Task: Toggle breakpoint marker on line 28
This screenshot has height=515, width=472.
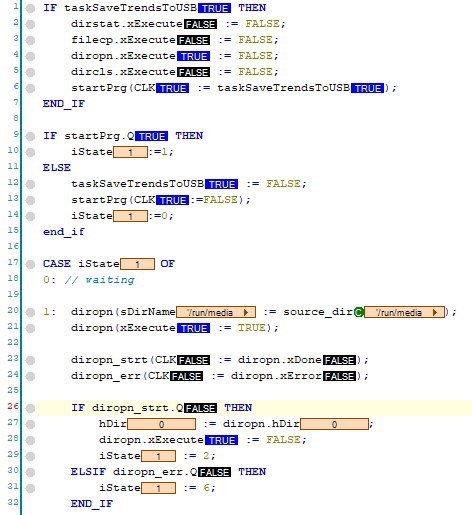Action: (30, 440)
